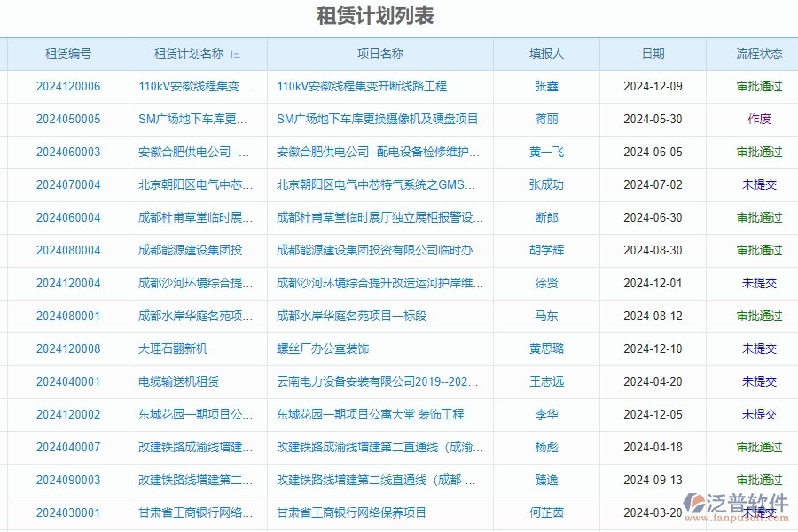
Task: Click the 日期 column header
Action: [x=653, y=53]
